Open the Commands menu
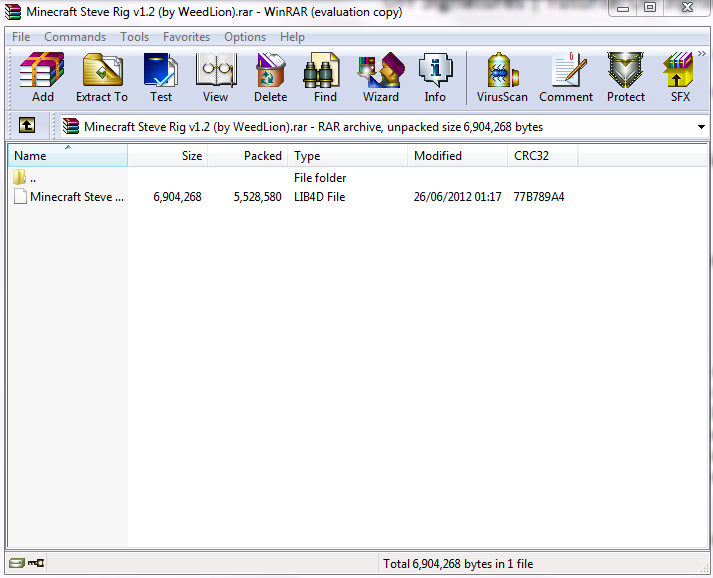The image size is (713, 578). tap(75, 37)
